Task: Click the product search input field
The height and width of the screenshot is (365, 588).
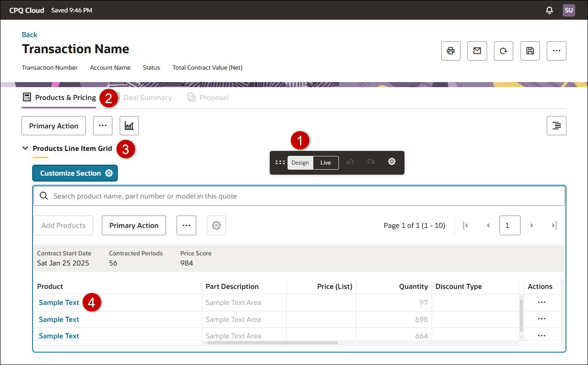Action: click(303, 196)
